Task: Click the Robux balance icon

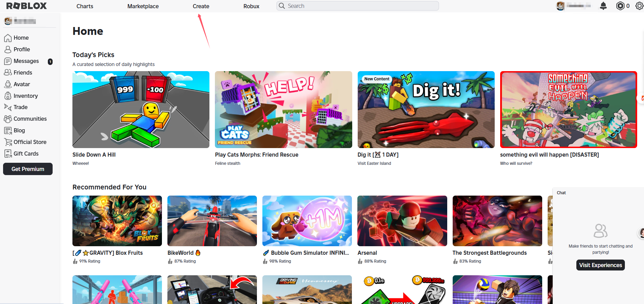Action: pyautogui.click(x=620, y=6)
